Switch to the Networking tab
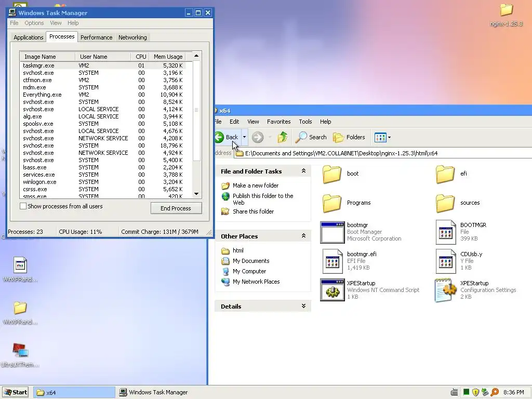This screenshot has width=532, height=399. pos(132,37)
